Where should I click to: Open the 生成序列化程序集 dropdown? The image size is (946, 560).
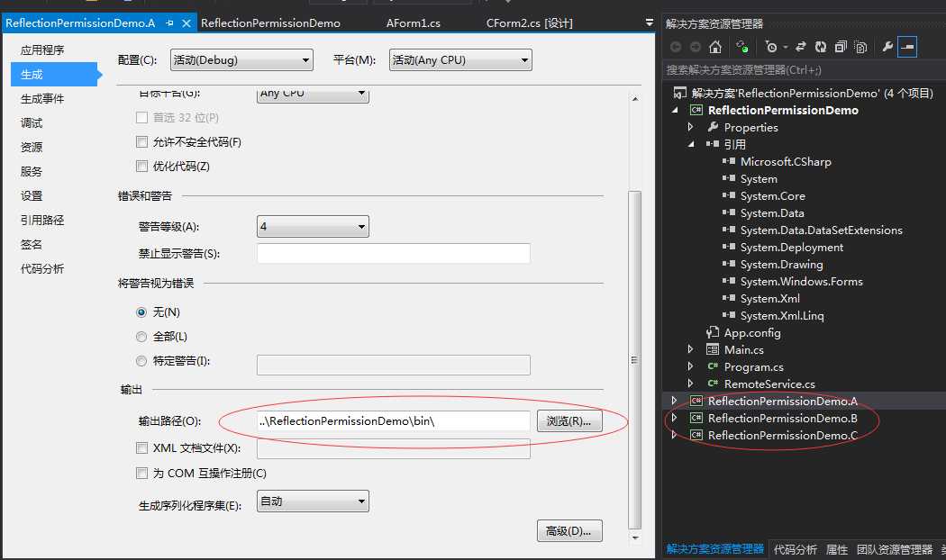click(x=313, y=501)
